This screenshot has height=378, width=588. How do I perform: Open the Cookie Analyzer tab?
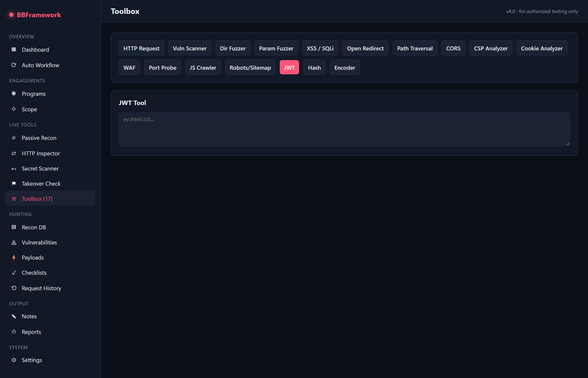[542, 48]
